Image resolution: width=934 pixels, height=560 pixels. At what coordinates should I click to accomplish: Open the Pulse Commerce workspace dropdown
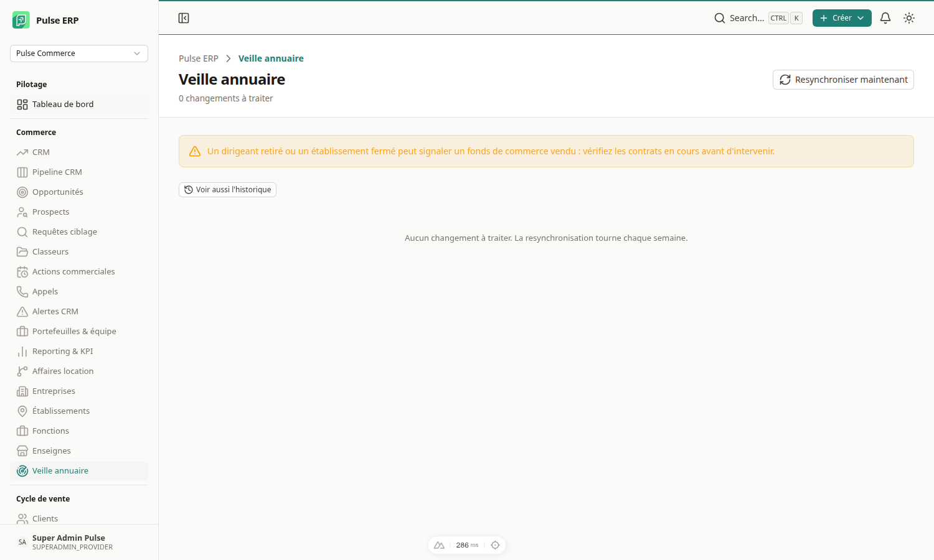(79, 54)
